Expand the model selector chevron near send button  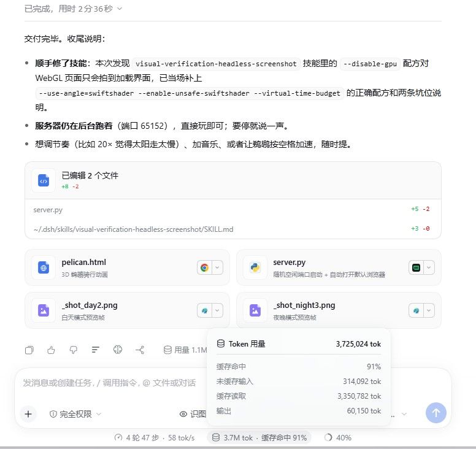click(404, 414)
